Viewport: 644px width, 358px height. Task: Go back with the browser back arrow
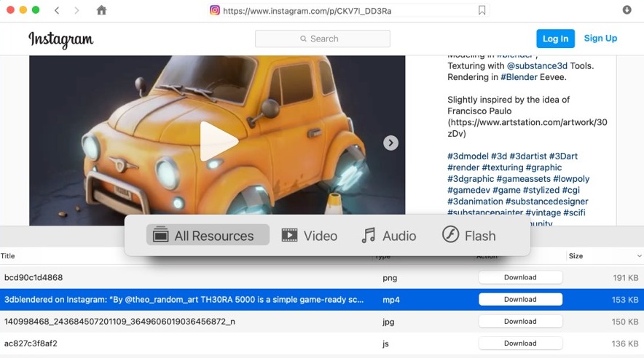[x=57, y=11]
